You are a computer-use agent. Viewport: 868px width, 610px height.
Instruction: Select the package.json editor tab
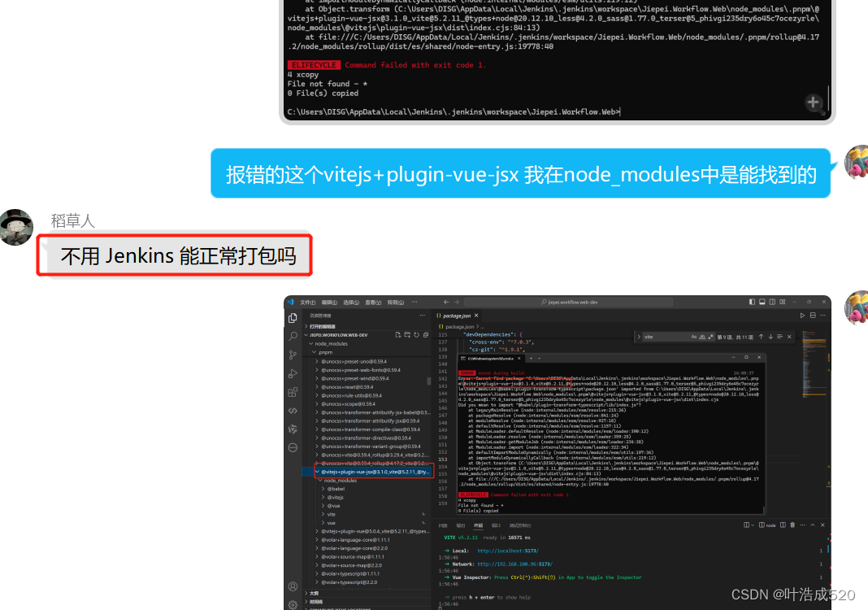click(458, 316)
